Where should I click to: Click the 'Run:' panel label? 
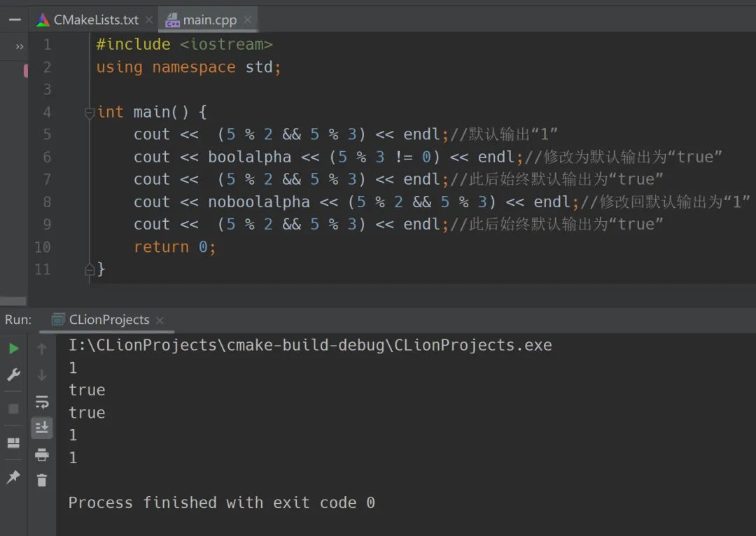tap(17, 320)
